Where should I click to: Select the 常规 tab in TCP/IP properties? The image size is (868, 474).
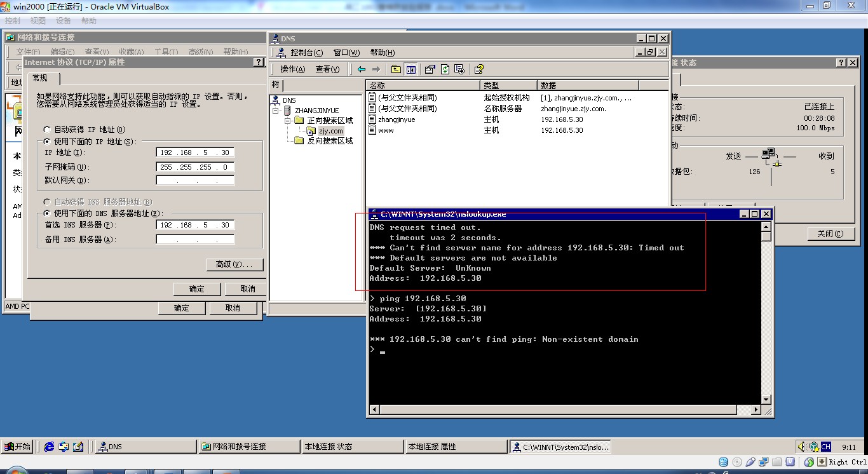pos(41,78)
